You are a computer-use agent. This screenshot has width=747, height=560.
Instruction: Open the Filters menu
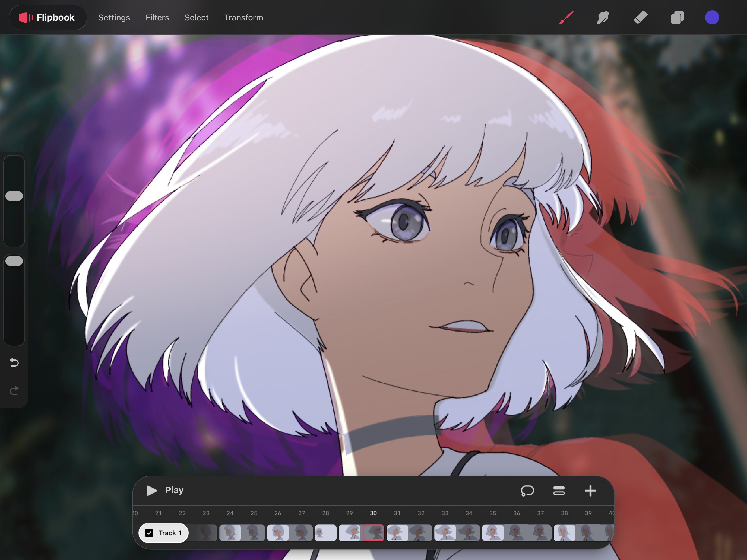157,18
